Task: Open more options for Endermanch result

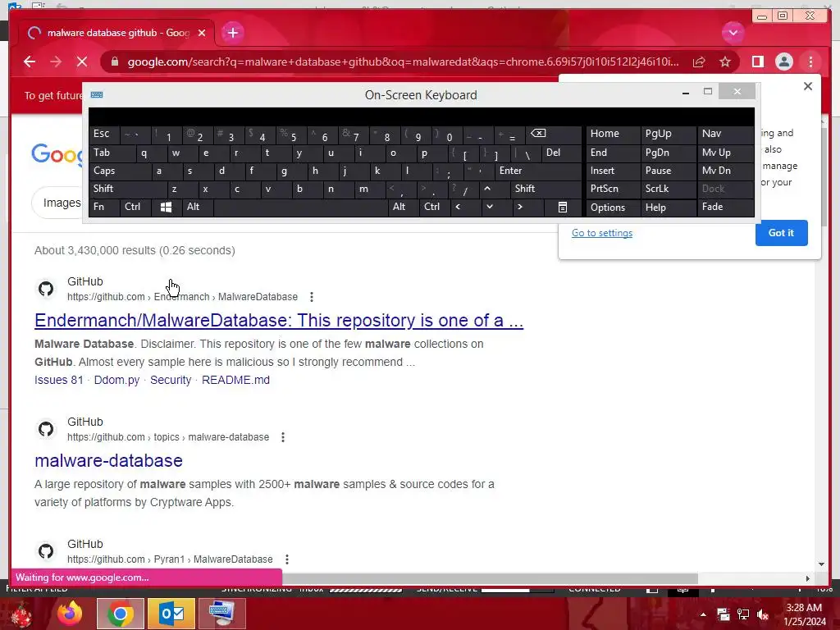Action: (x=311, y=297)
